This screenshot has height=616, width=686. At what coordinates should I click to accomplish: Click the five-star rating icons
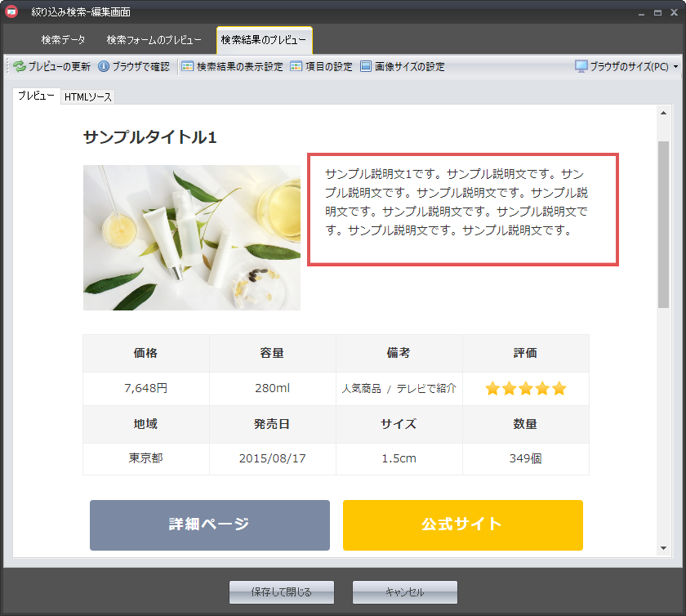[525, 389]
